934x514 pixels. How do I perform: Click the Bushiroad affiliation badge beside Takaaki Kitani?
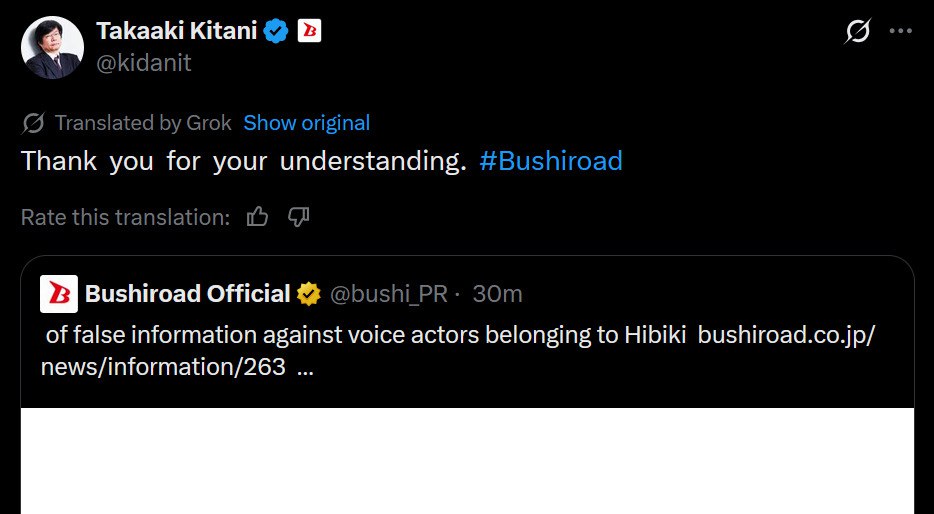click(x=309, y=31)
